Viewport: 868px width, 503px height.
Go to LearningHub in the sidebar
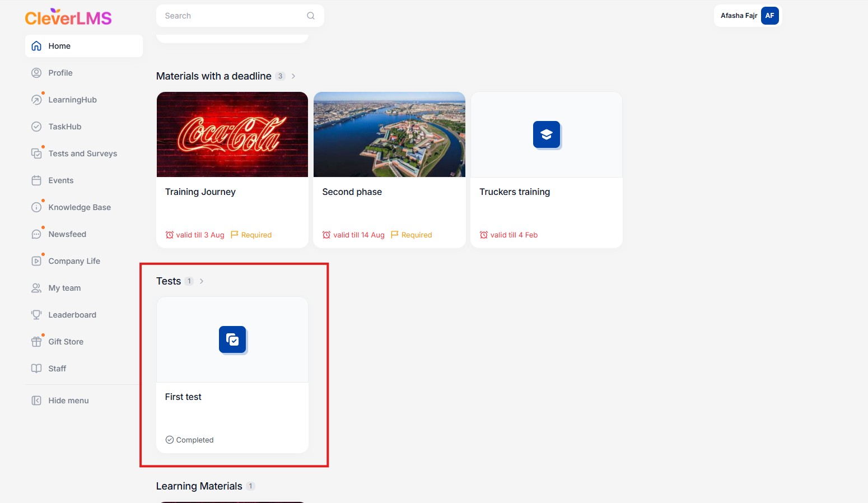(x=84, y=100)
